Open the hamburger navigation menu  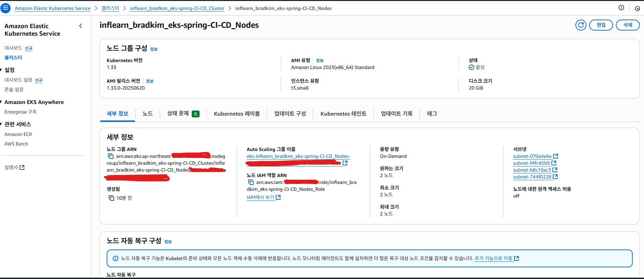click(5, 8)
